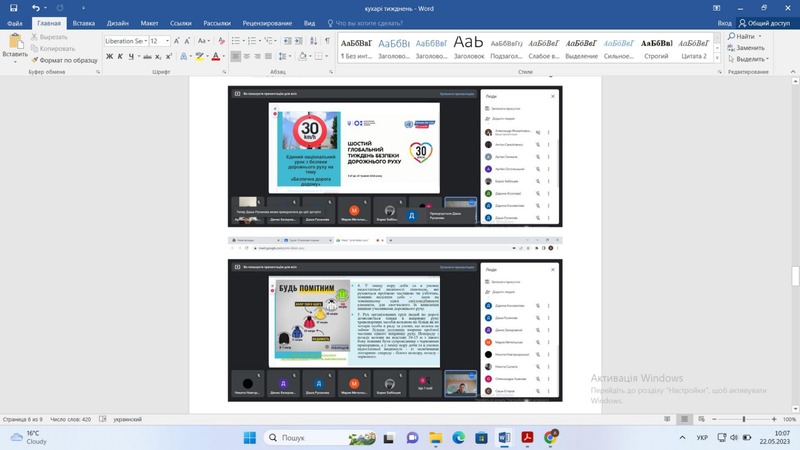Click the red font color swatch button

click(x=216, y=57)
